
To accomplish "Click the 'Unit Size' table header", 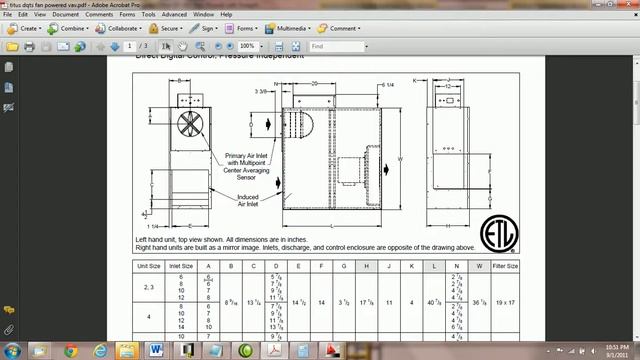I will [x=149, y=266].
